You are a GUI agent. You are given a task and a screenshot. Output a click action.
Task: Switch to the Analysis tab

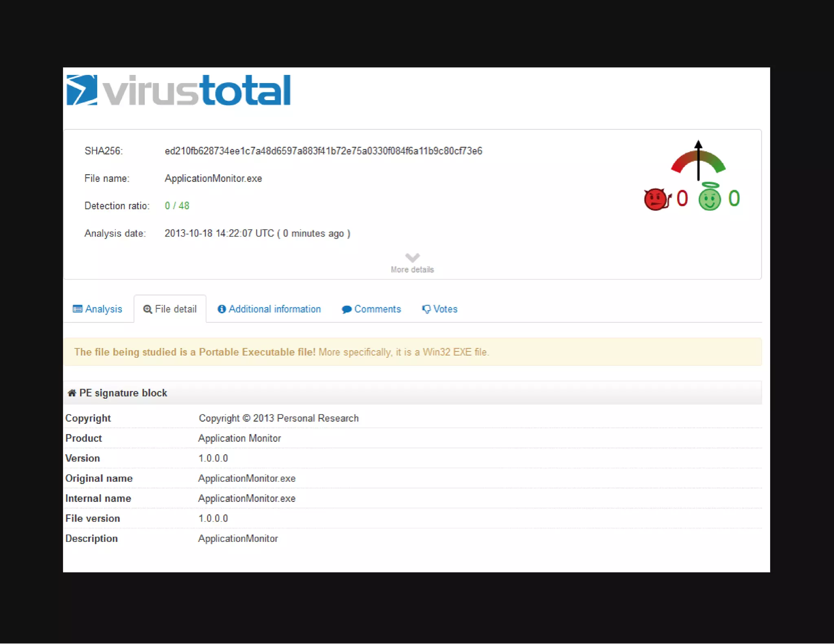pos(103,309)
